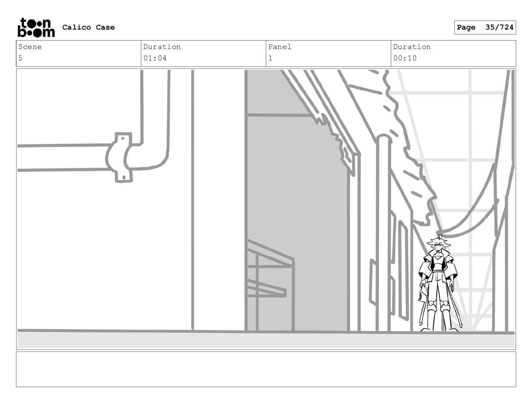Viewport: 532px width, 411px height.
Task: Click the Toon Boom logo
Action: 36,28
